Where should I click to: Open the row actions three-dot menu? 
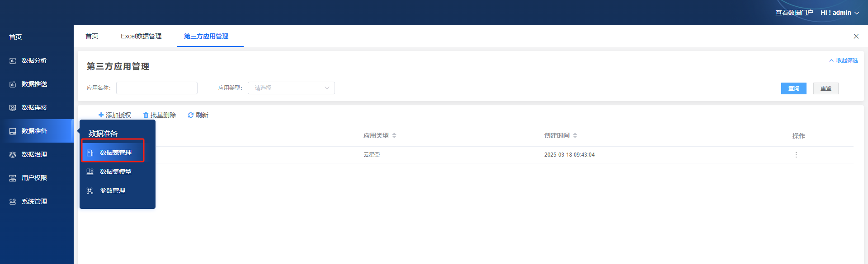tap(796, 155)
